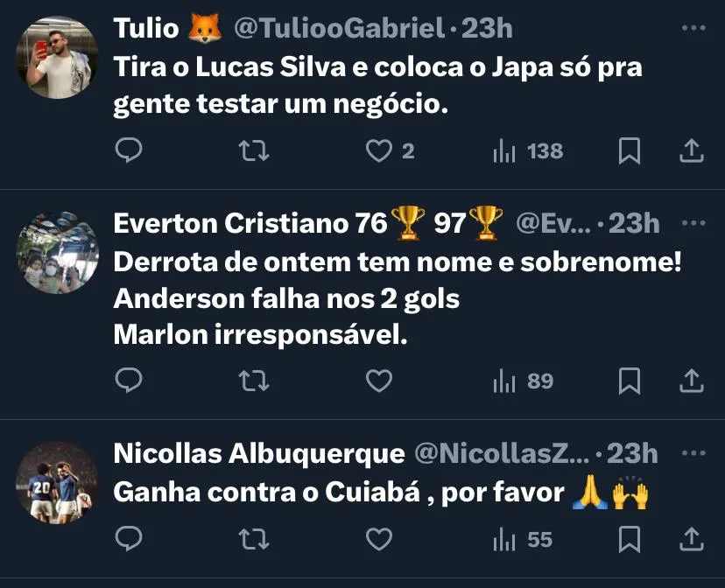This screenshot has height=588, width=725.
Task: Open Tulio's selfie profile picture
Action: [57, 57]
